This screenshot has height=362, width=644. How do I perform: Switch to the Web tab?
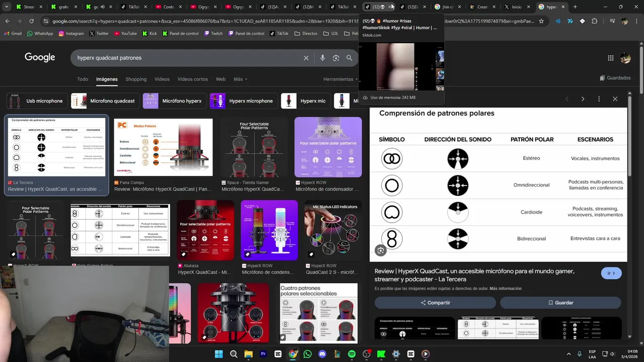[220, 79]
